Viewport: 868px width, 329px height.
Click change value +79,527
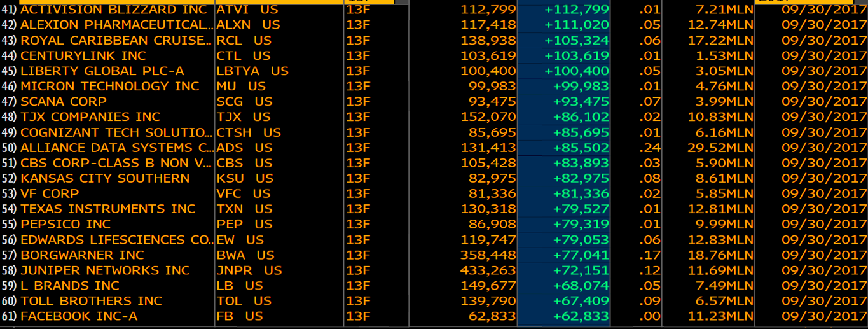pyautogui.click(x=581, y=209)
